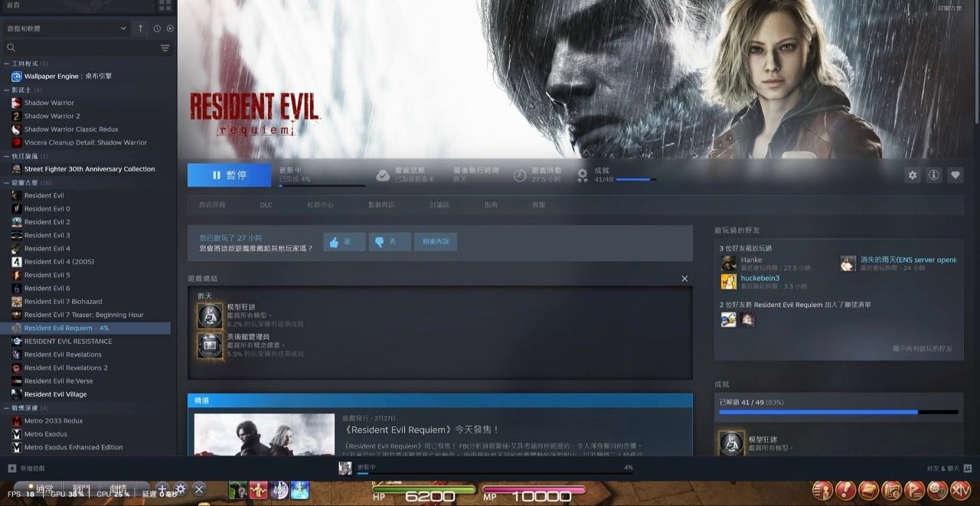The width and height of the screenshot is (980, 506).
Task: Click thumbs-up 是 to recommend the game
Action: tap(343, 242)
